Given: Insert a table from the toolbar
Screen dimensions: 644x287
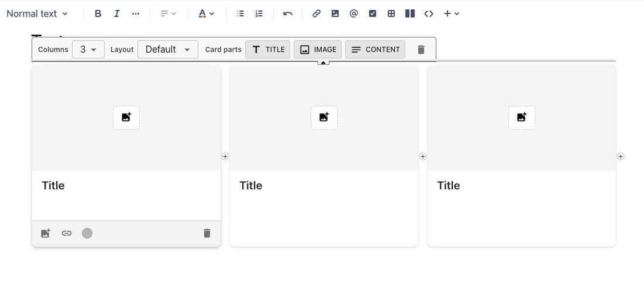Looking at the screenshot, I should [391, 13].
